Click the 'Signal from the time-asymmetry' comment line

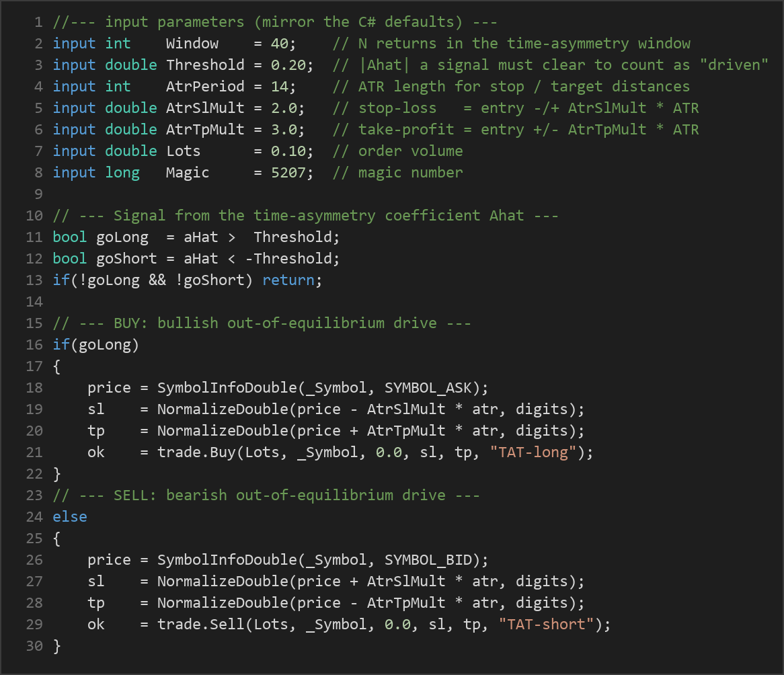[x=305, y=216]
